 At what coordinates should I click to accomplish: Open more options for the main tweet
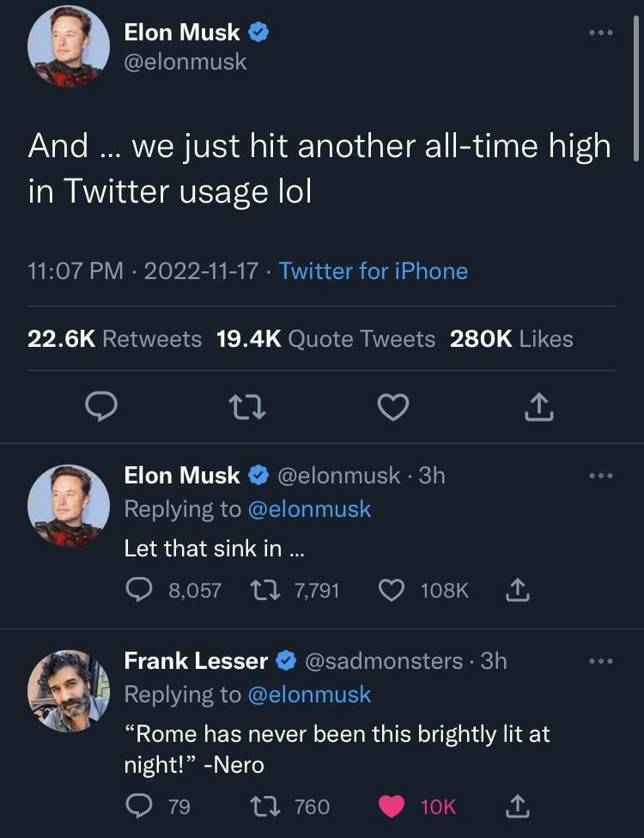click(x=600, y=33)
